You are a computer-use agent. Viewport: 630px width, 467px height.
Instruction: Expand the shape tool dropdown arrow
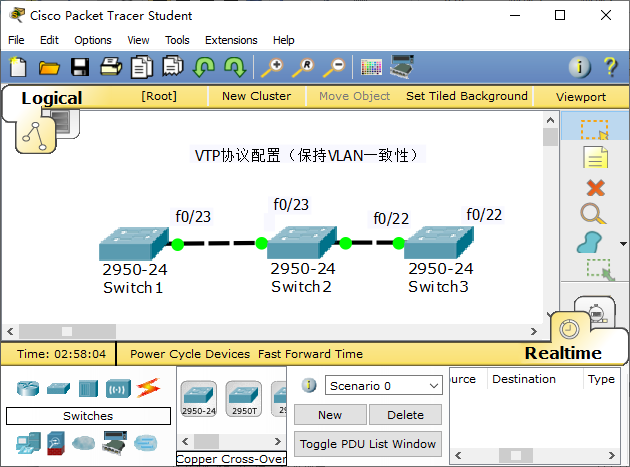623,244
